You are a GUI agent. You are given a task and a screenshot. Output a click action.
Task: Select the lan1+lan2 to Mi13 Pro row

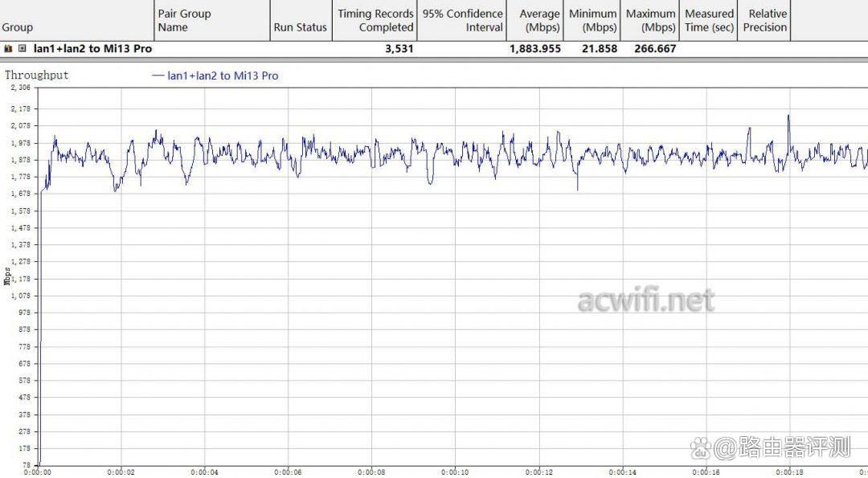point(92,49)
